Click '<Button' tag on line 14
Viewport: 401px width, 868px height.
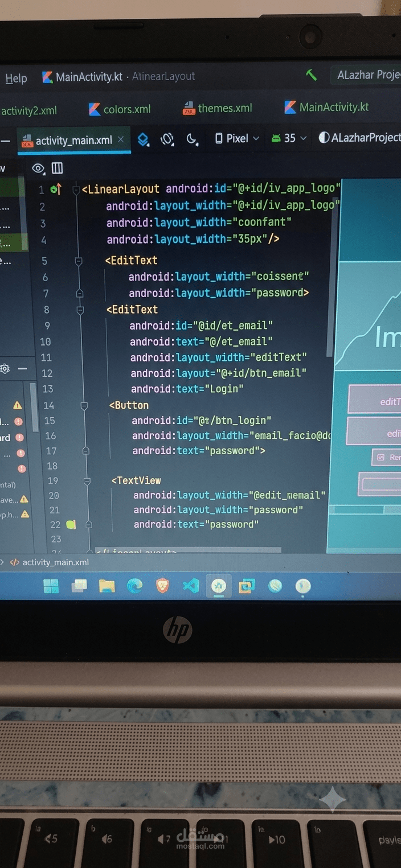point(129,405)
